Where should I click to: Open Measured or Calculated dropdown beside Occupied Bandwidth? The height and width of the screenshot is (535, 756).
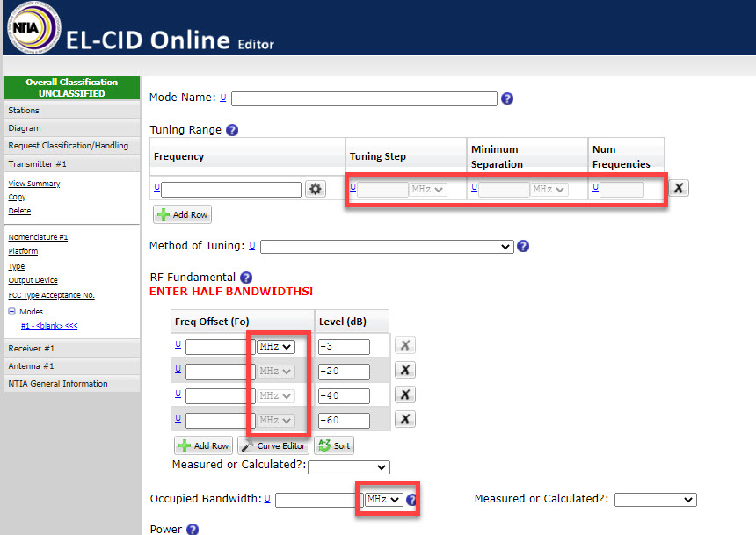pos(656,500)
